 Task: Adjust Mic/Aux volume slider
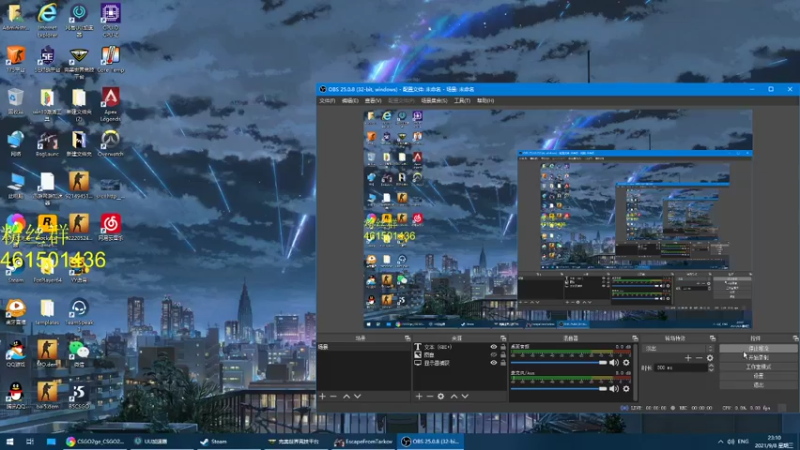tap(559, 389)
